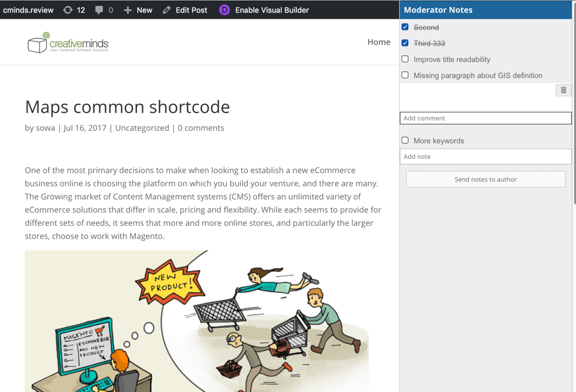The image size is (576, 392).
Task: Click the Divi purple D icon
Action: [224, 10]
